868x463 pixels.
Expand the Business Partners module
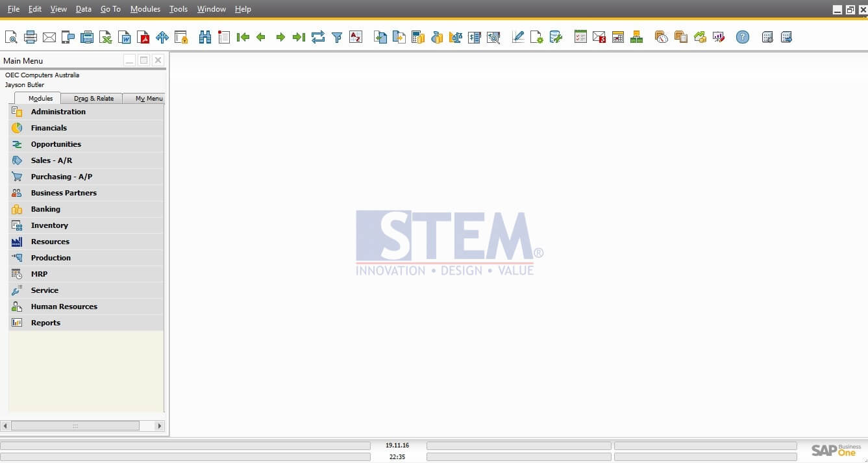pos(86,193)
